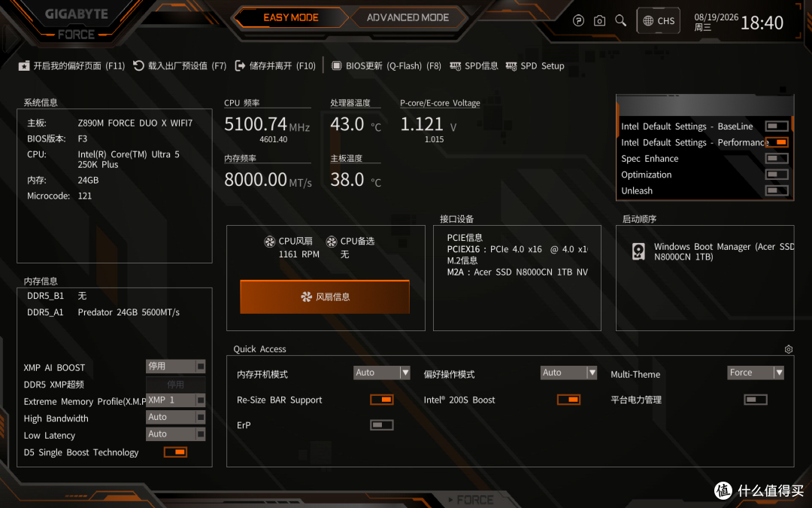Click the 1.121 V voltage reading
Image resolution: width=812 pixels, height=508 pixels.
pos(429,124)
